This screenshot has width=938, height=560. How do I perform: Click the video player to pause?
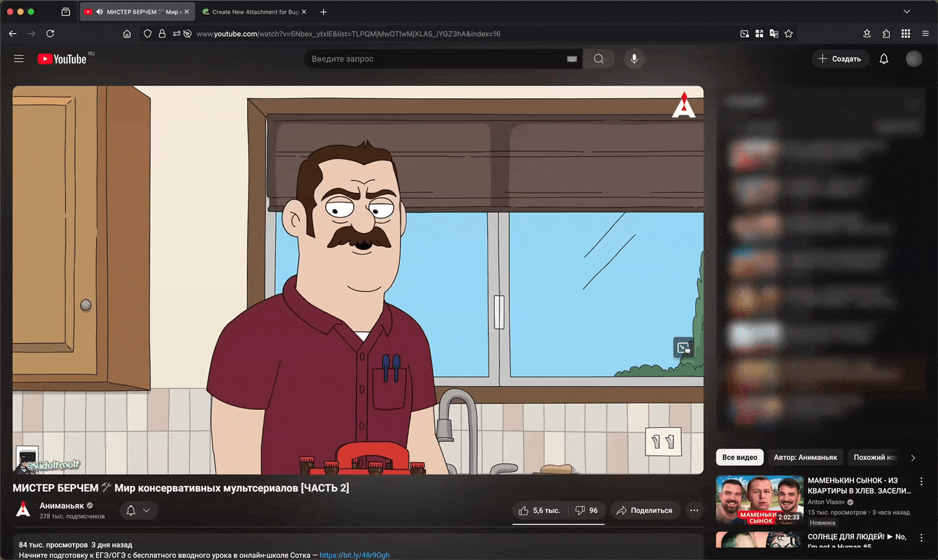(x=358, y=280)
